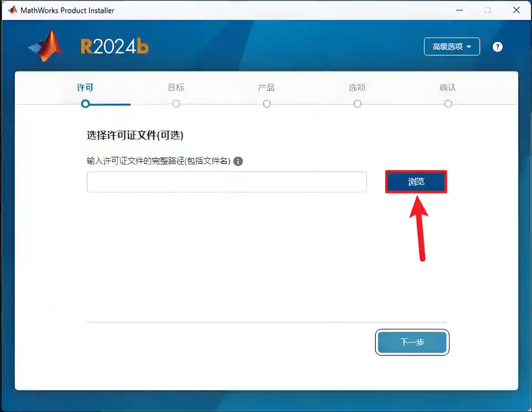Image resolution: width=532 pixels, height=412 pixels.
Task: Click the MATLAB logo in the header
Action: [46, 47]
